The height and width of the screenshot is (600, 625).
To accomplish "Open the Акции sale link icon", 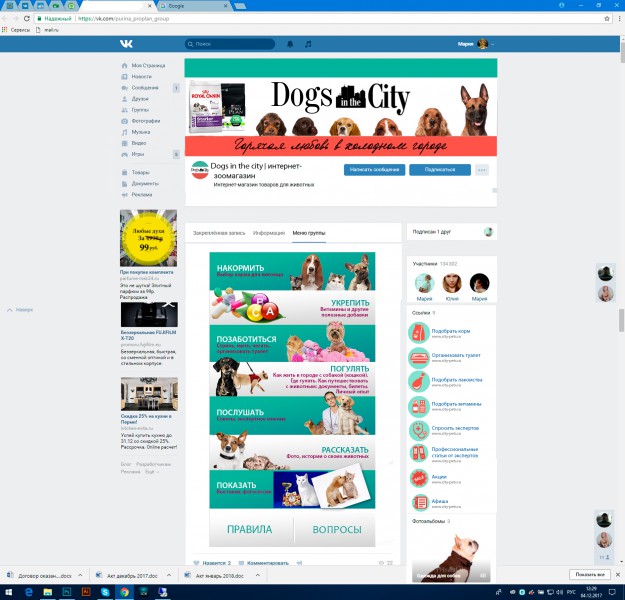I will tap(419, 478).
